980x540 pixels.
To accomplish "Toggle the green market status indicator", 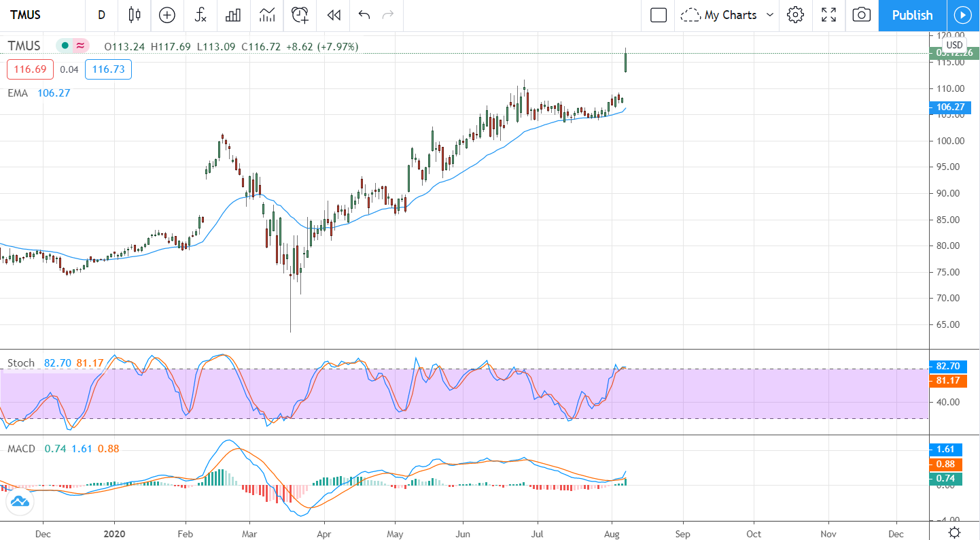I will (65, 46).
